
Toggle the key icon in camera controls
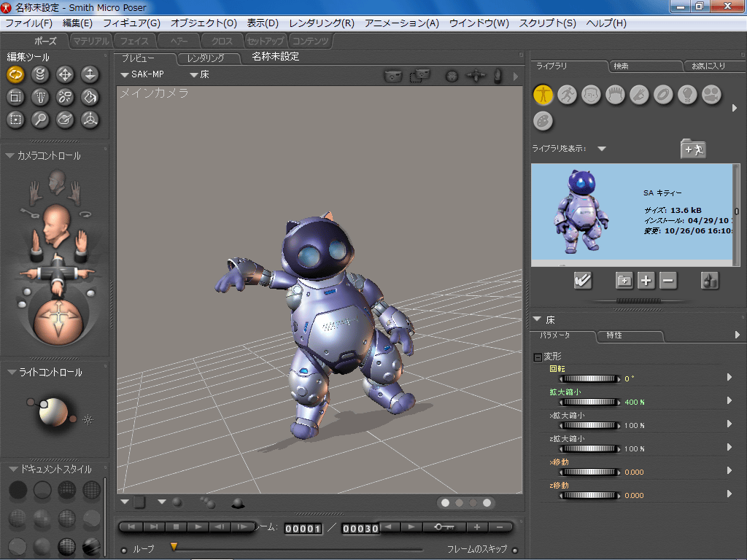tap(29, 213)
